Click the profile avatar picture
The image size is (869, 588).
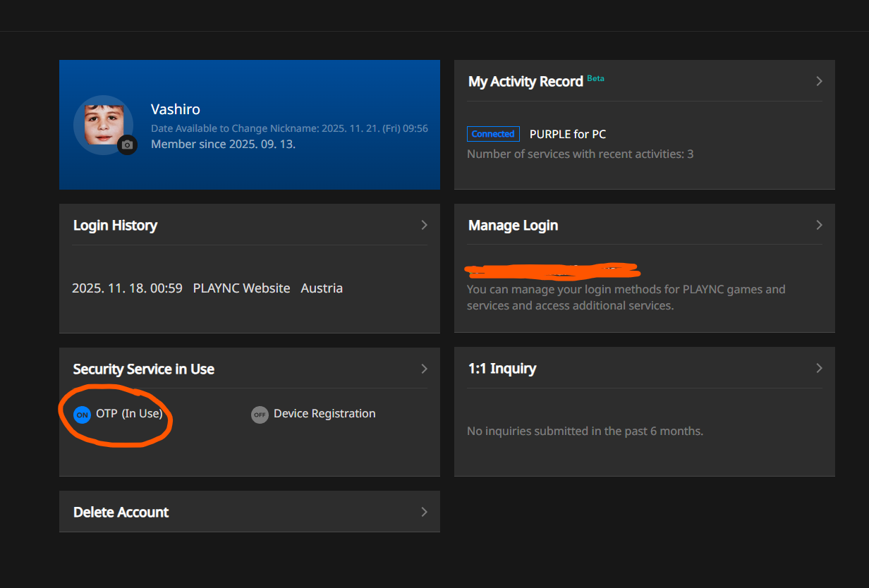104,125
